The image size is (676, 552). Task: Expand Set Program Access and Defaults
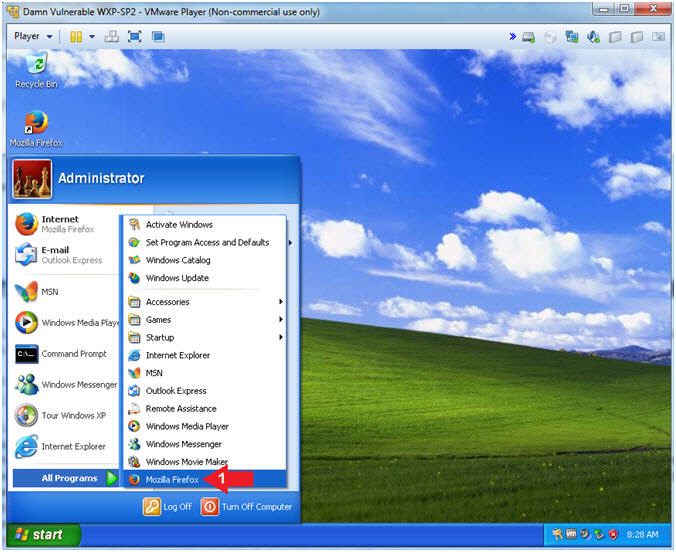pos(205,242)
